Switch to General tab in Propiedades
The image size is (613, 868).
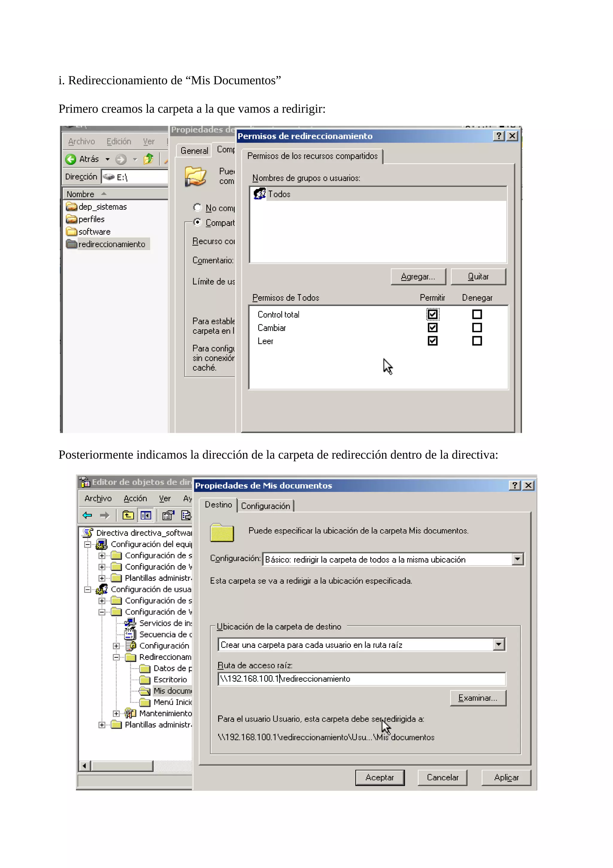194,150
